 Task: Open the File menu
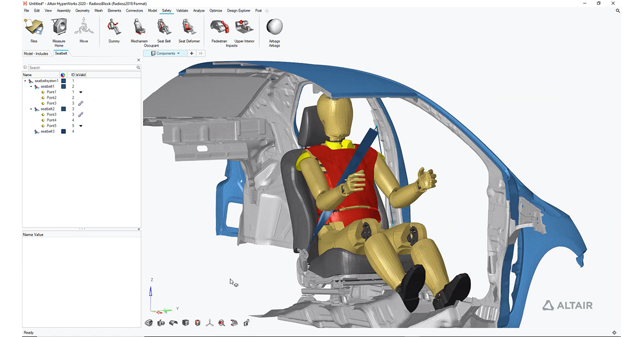point(26,10)
